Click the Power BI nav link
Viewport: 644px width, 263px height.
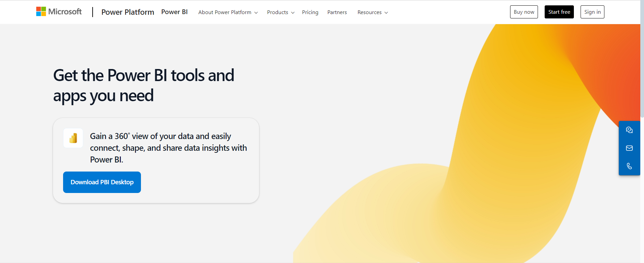pos(175,12)
